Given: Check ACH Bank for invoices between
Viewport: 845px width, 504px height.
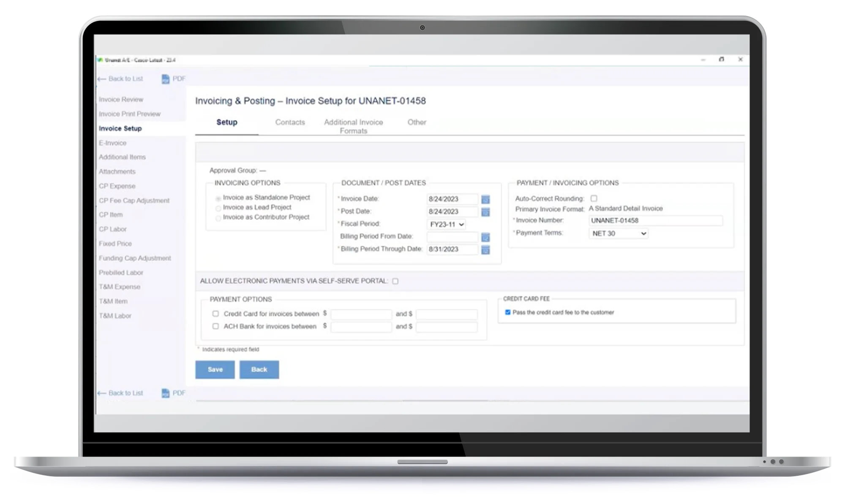Looking at the screenshot, I should pos(215,326).
